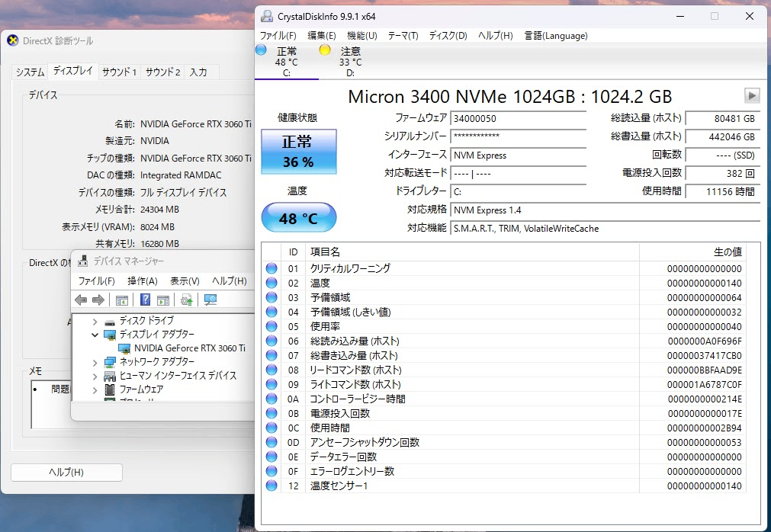Select NVIDIA GeForce RTX 3060 Ti in Device Manager
Screen dimensions: 771x532
pyautogui.click(x=189, y=348)
